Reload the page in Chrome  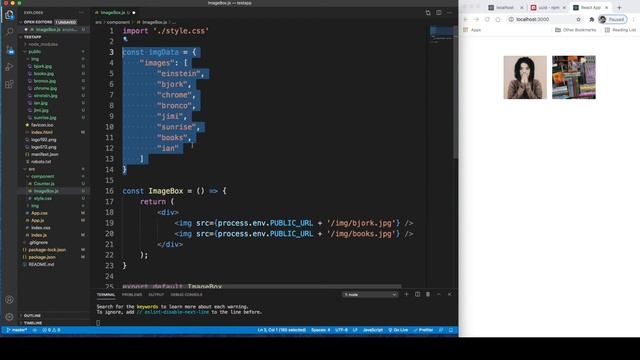(x=487, y=19)
